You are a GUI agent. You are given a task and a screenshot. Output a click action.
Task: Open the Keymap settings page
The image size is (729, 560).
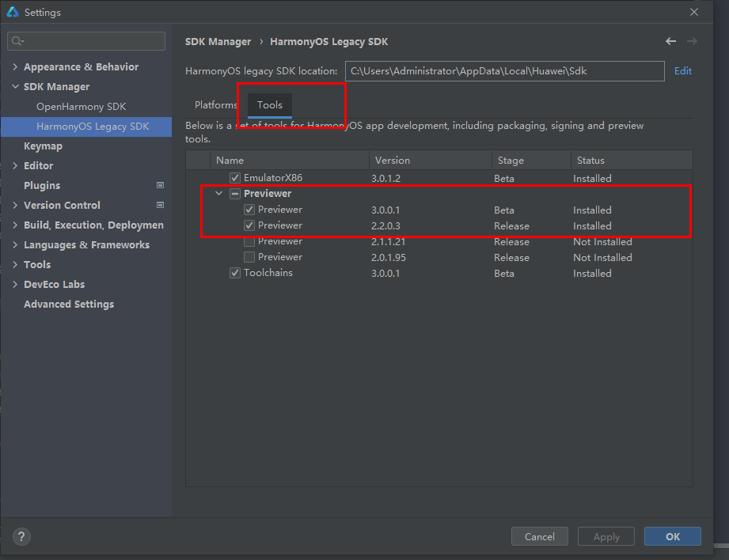[x=43, y=146]
